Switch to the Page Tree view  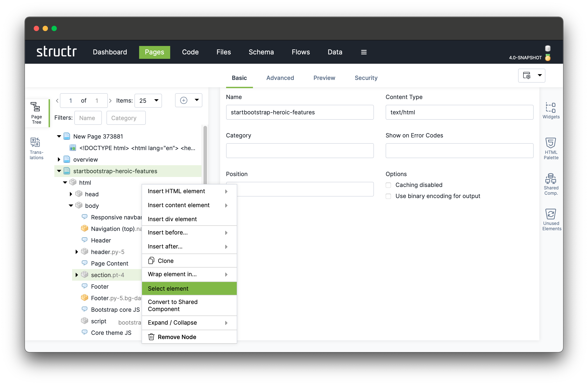(36, 113)
